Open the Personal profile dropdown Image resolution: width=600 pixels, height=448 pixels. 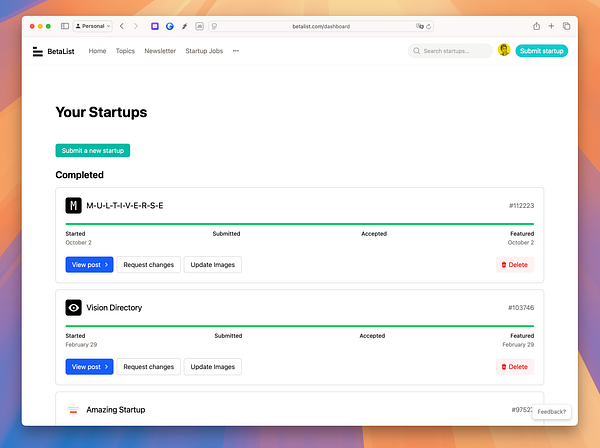tap(93, 26)
